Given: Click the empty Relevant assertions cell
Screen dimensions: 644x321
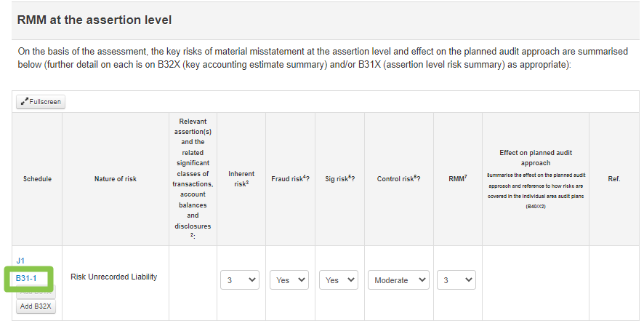Looking at the screenshot, I should [x=193, y=283].
